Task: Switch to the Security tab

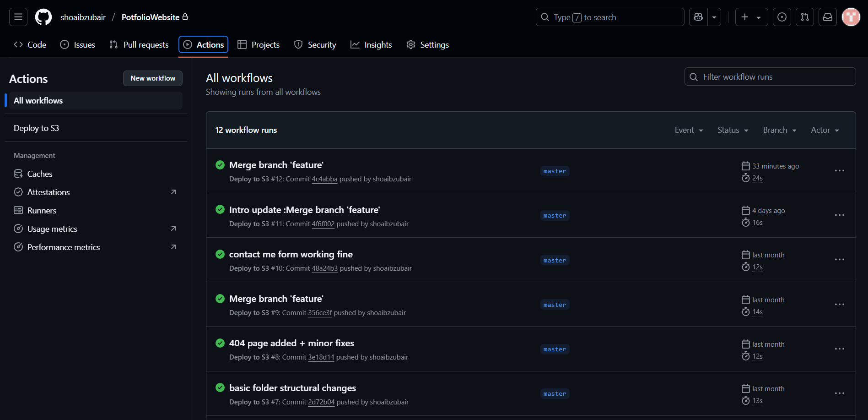Action: tap(315, 44)
